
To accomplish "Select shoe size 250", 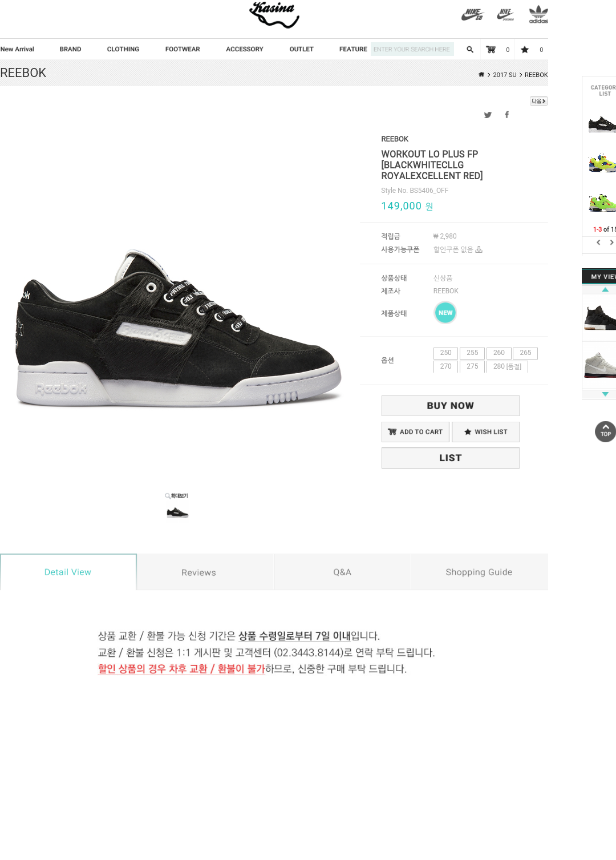I will [x=445, y=353].
